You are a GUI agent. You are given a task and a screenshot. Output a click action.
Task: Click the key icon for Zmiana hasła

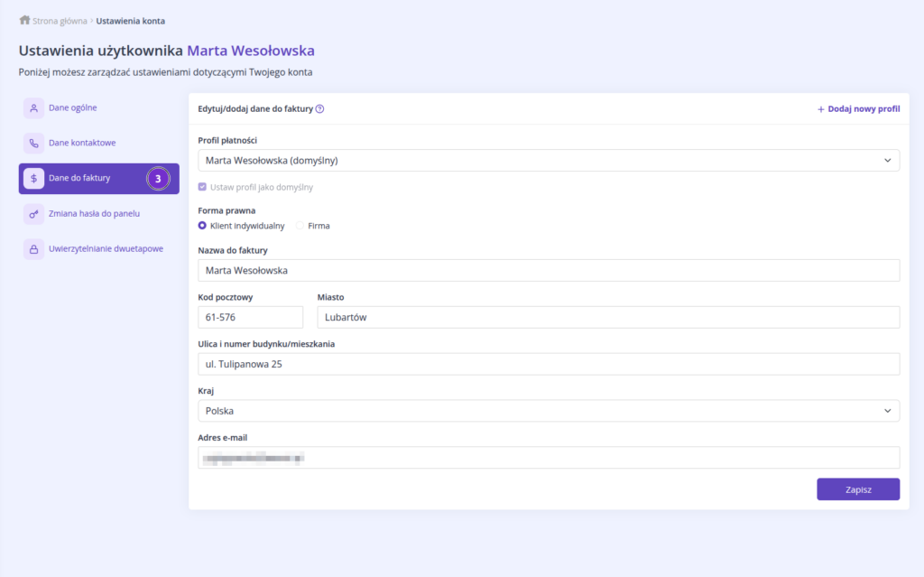[33, 214]
